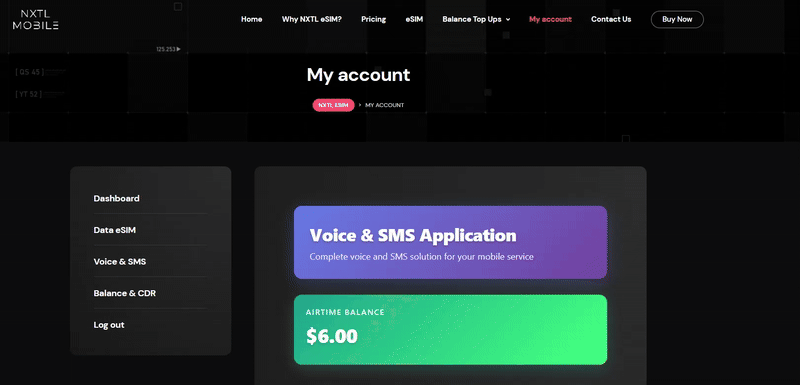Open the Pricing page

coord(373,19)
